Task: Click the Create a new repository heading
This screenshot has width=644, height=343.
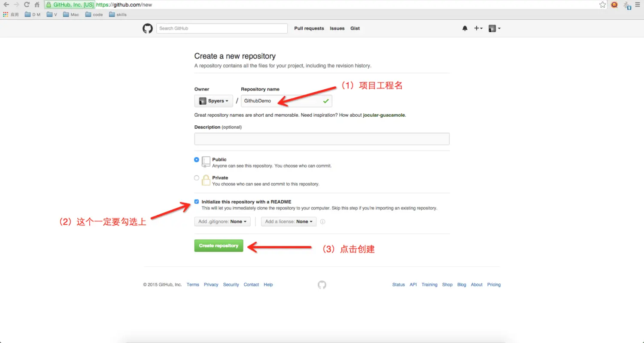Action: point(235,56)
